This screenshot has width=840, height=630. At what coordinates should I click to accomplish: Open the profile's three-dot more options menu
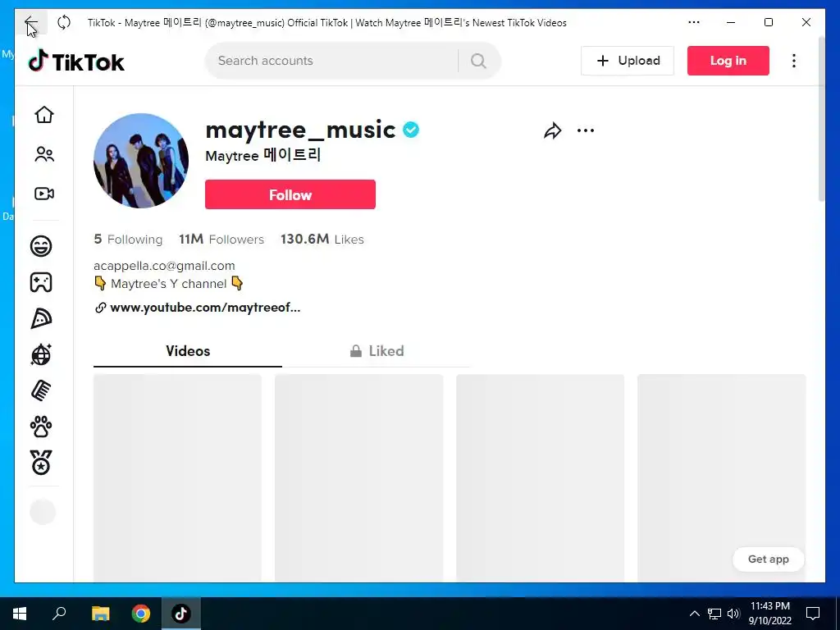click(x=586, y=130)
